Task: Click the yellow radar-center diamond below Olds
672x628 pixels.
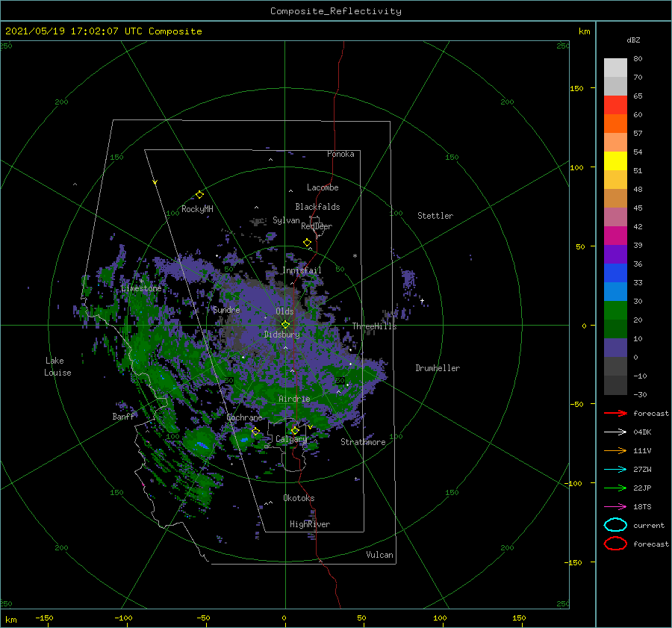Action: (285, 325)
